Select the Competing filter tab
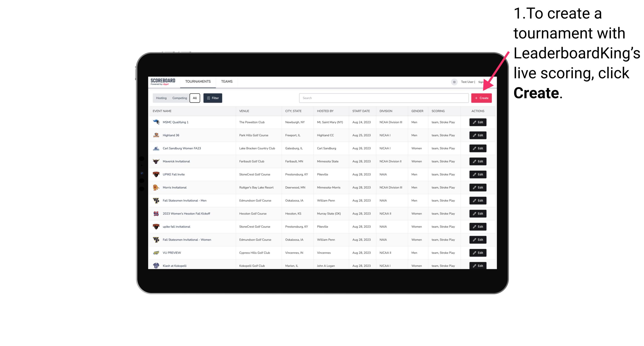644x346 pixels. tap(179, 98)
